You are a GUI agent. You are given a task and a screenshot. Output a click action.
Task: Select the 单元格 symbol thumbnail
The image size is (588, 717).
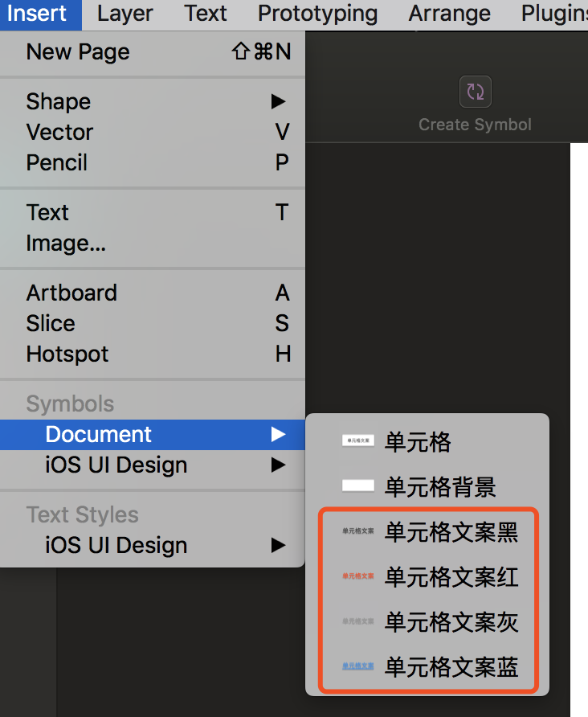(357, 441)
